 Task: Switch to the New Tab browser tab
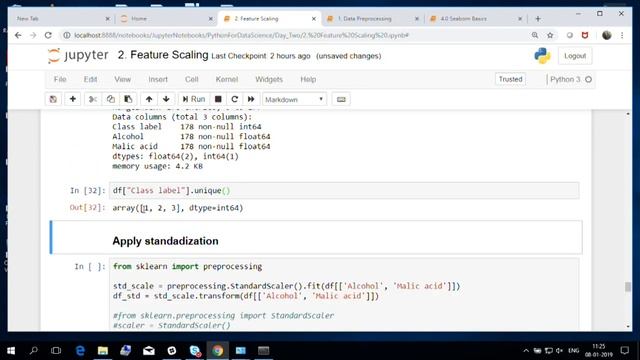(63, 19)
